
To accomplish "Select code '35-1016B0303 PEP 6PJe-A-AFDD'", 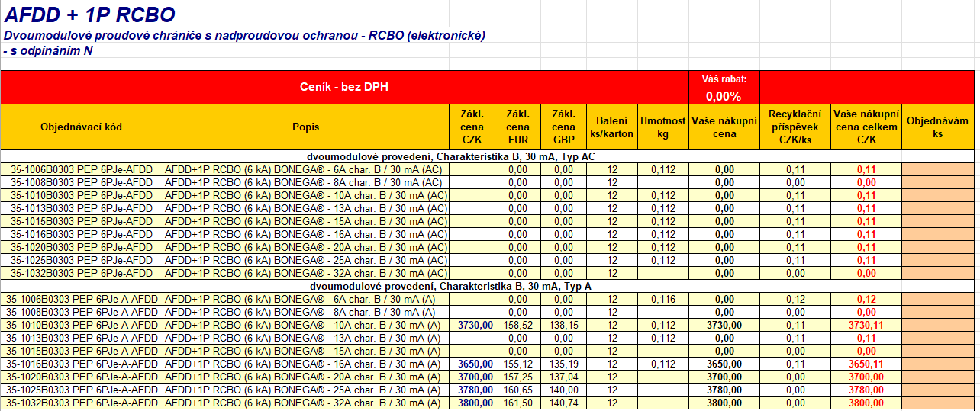I will [82, 364].
